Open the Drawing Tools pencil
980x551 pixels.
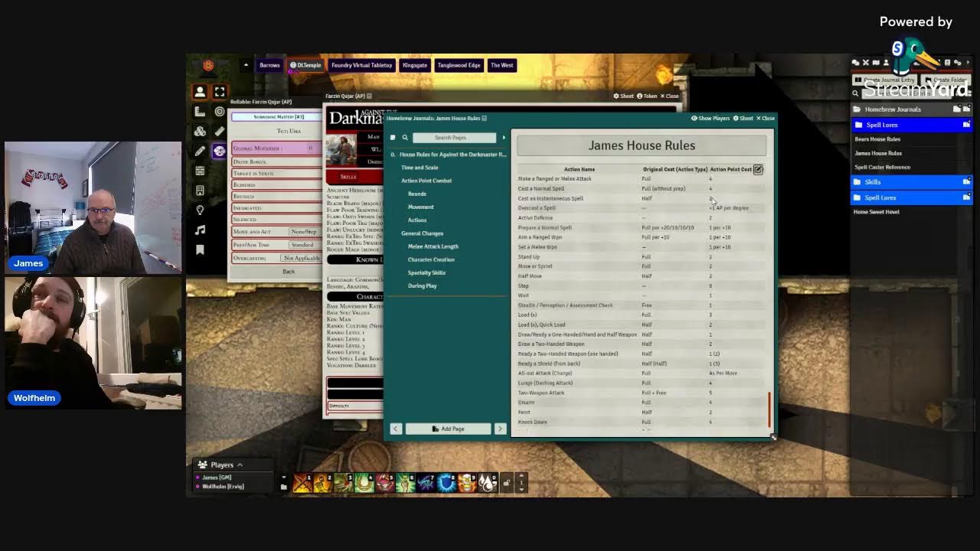(200, 151)
